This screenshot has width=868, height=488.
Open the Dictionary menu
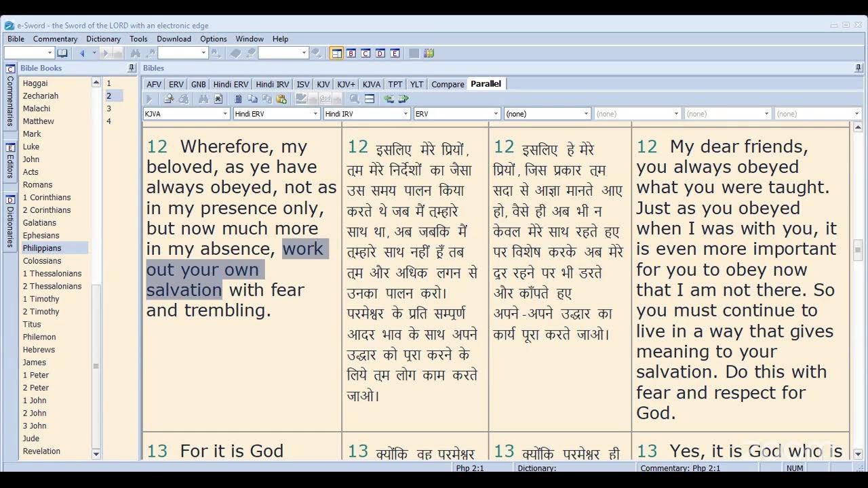103,39
